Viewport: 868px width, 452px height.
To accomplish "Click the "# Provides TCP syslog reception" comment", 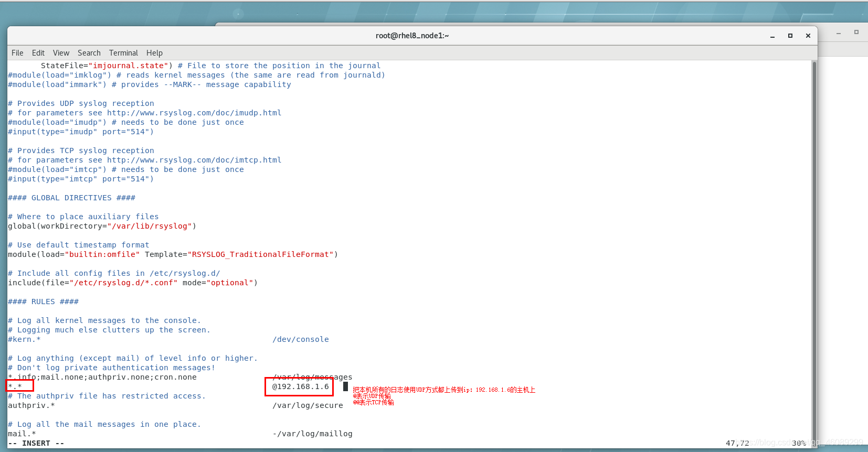I will [81, 150].
